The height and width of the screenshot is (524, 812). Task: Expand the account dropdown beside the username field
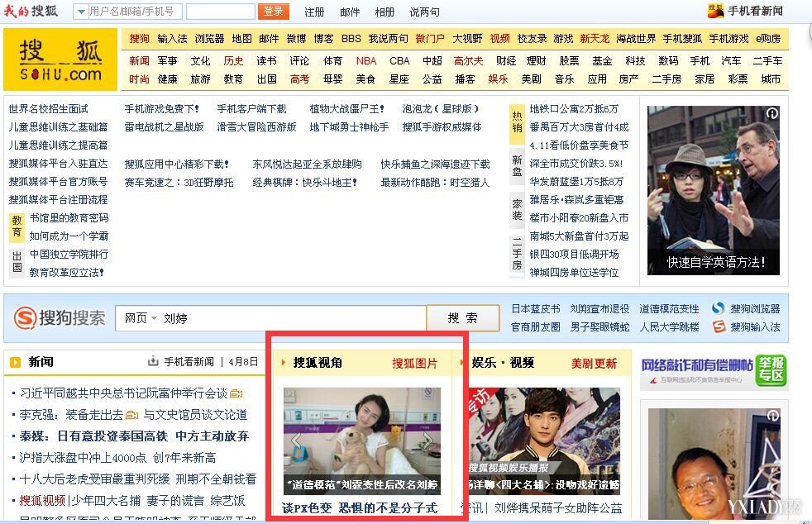pyautogui.click(x=81, y=12)
